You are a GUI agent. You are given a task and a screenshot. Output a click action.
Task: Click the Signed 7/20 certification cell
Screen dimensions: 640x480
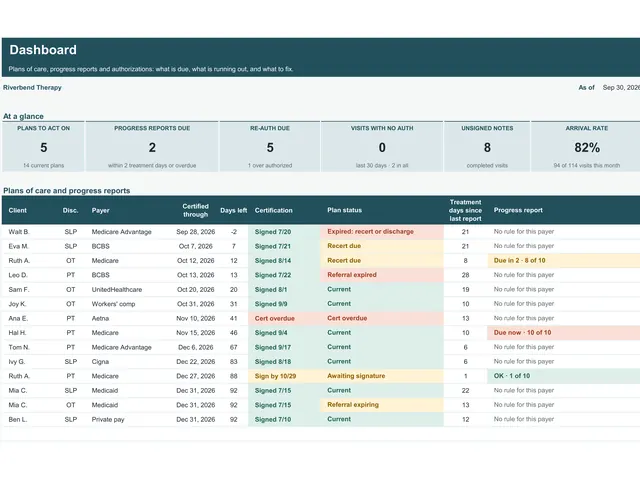click(284, 232)
